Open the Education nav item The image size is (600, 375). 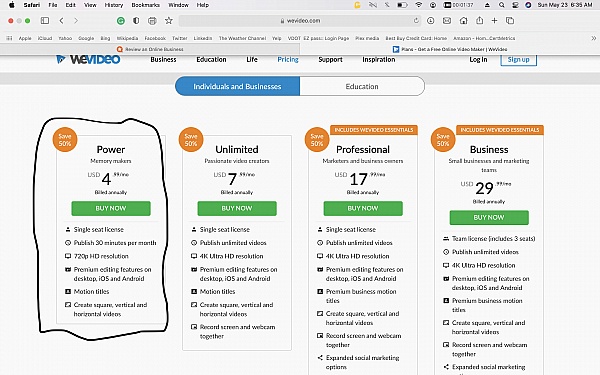point(211,59)
